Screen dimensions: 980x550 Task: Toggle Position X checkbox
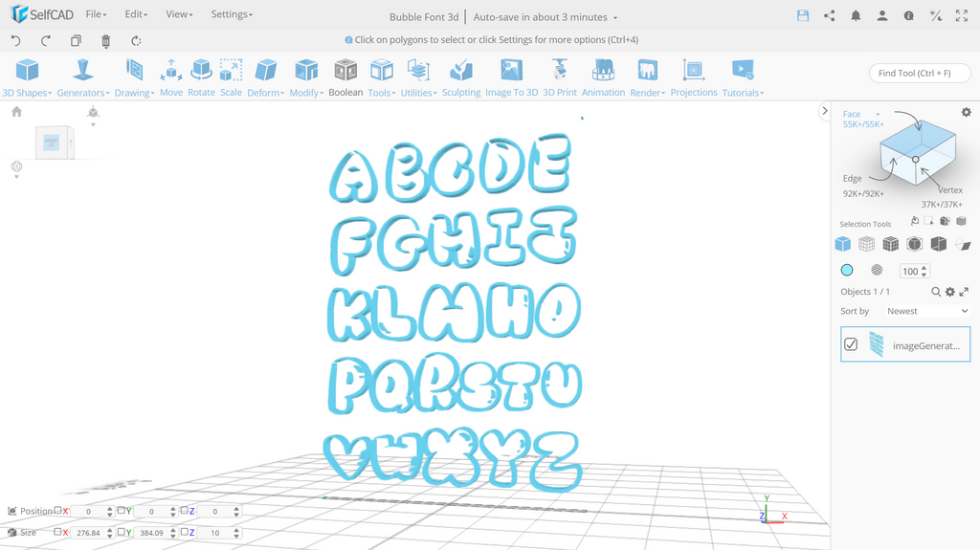point(58,511)
